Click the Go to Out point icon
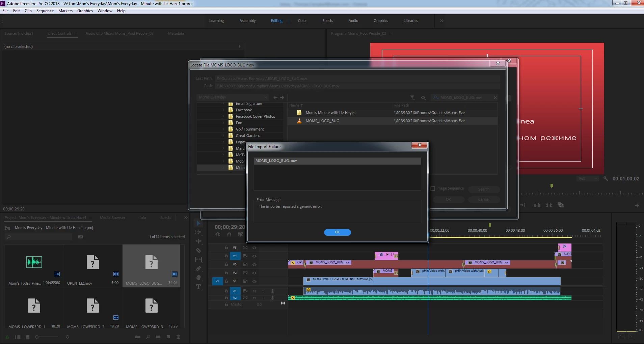The height and width of the screenshot is (344, 644). pos(523,205)
